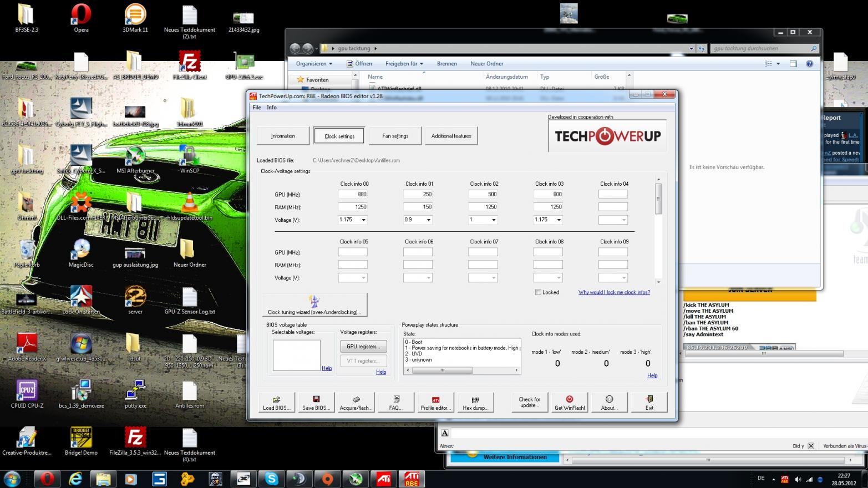Switch to the Clock settings tab

click(339, 136)
